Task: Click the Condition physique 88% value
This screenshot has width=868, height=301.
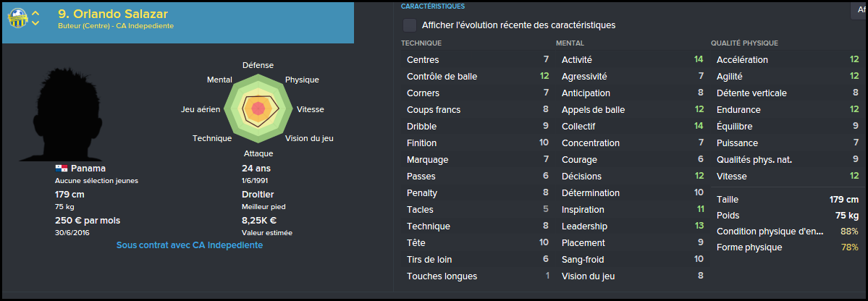Action: (x=850, y=232)
